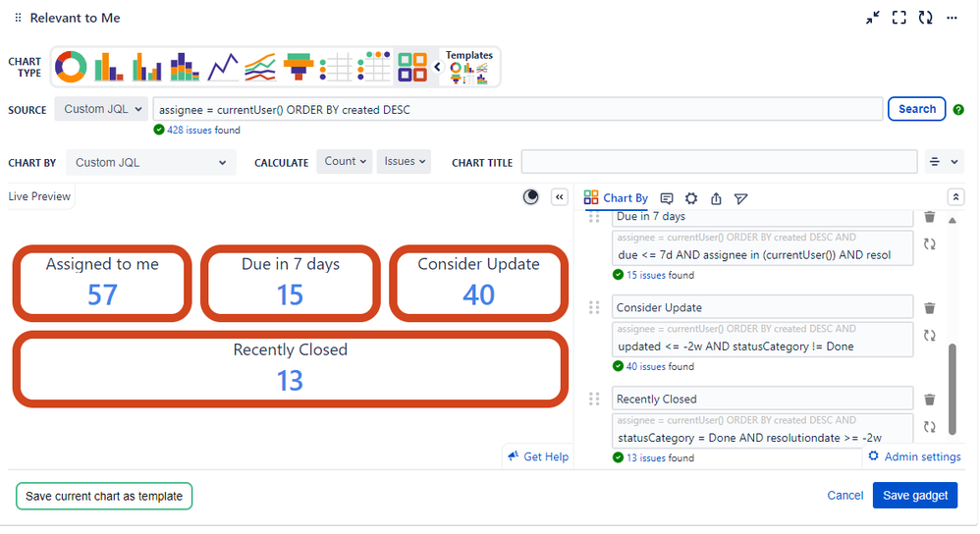Open the 40 issues found link

[x=647, y=366]
